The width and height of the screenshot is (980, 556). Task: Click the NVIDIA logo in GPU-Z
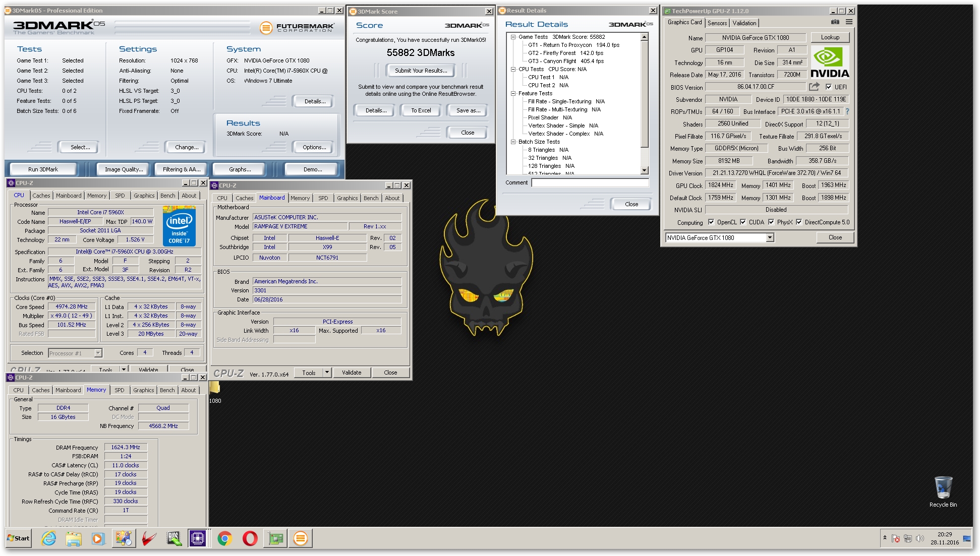point(830,63)
